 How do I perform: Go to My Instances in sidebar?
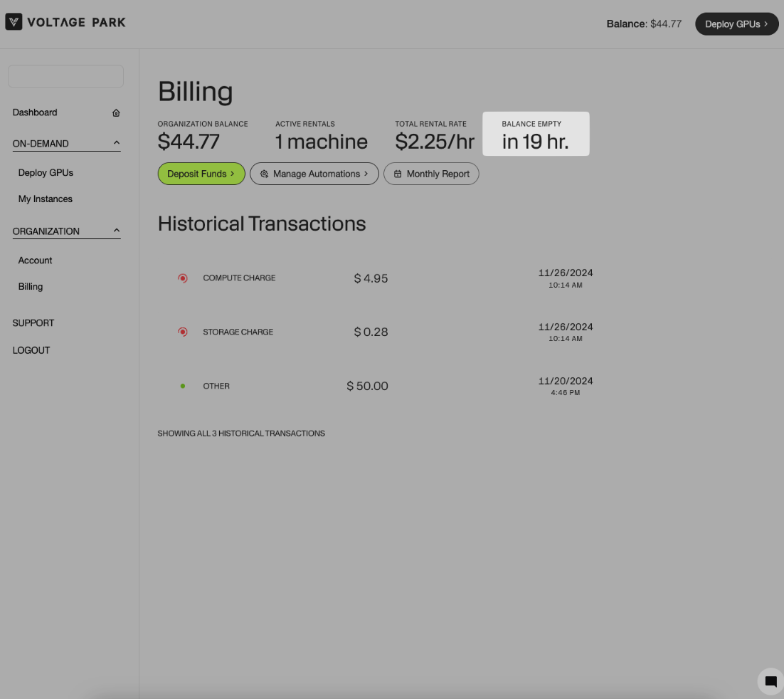[46, 199]
